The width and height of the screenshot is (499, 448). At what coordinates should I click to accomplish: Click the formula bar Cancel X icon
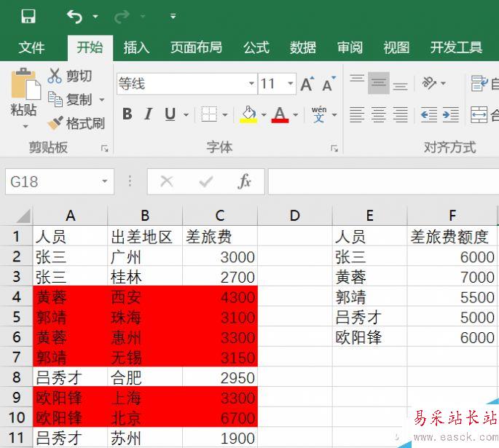tap(166, 181)
